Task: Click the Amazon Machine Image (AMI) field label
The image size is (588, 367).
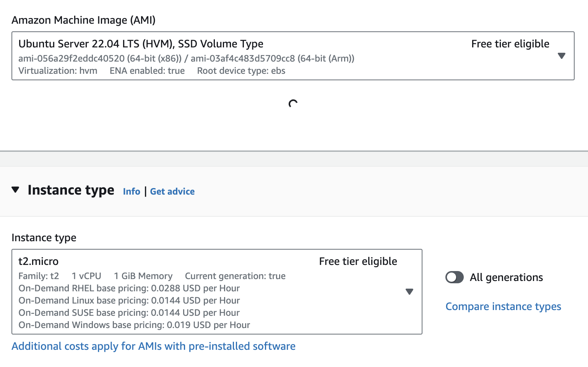Action: click(x=83, y=20)
